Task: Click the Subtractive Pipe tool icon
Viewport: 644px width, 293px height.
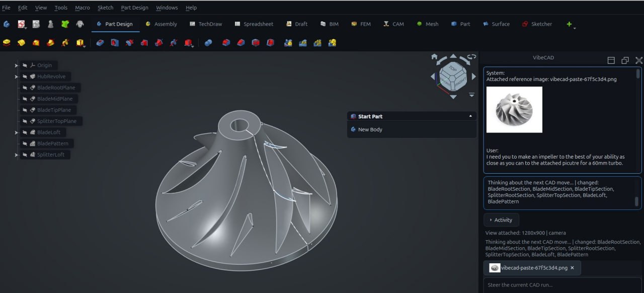Action: tap(158, 43)
